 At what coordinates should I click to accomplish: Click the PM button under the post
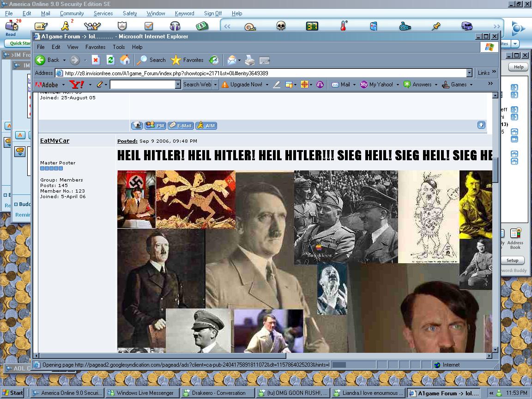point(155,126)
